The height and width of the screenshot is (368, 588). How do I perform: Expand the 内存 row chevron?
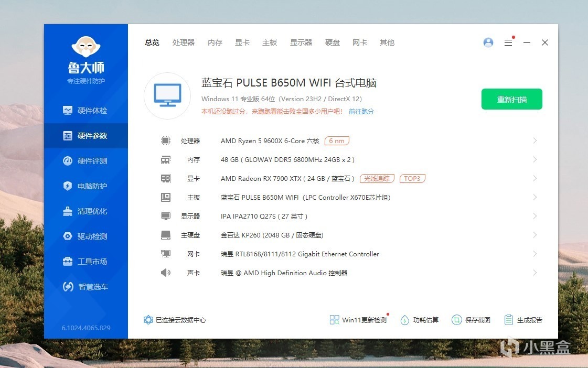(534, 160)
